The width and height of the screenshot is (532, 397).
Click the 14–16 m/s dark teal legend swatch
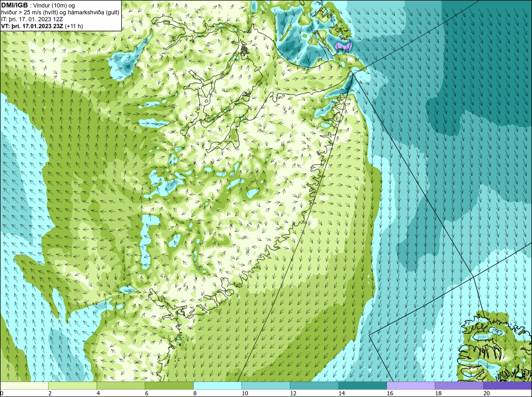point(362,386)
